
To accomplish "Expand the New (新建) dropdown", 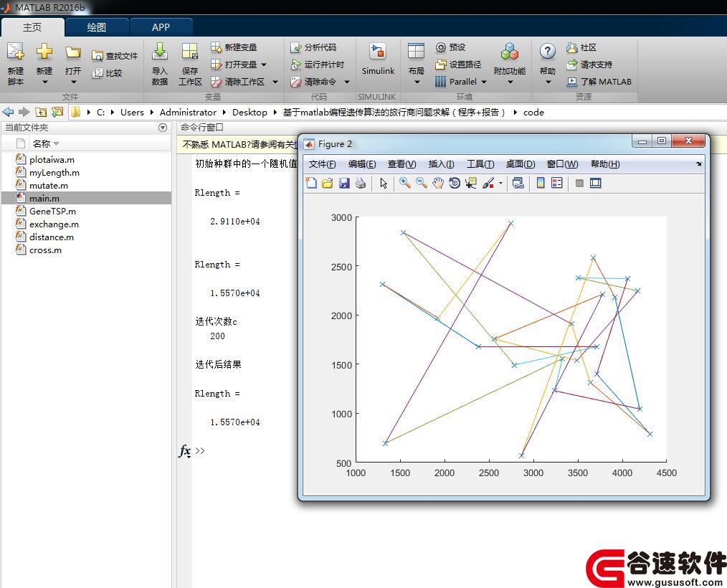I will pos(44,82).
